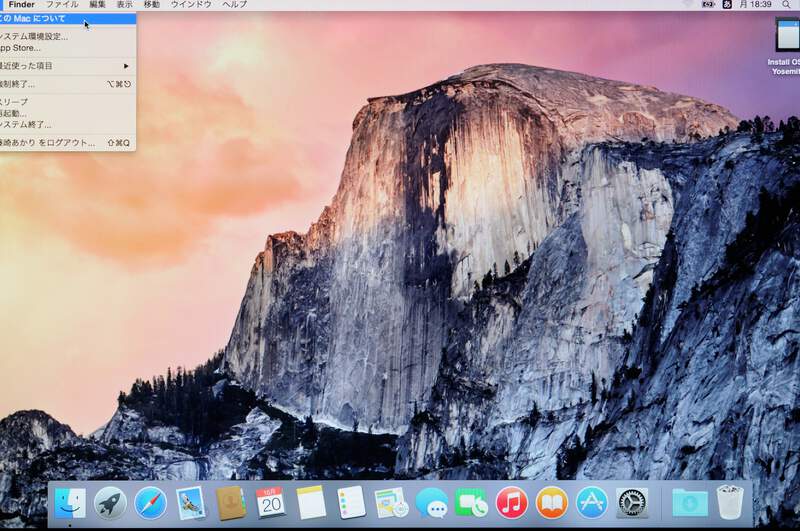
Task: Open the 表示 menu
Action: point(124,5)
